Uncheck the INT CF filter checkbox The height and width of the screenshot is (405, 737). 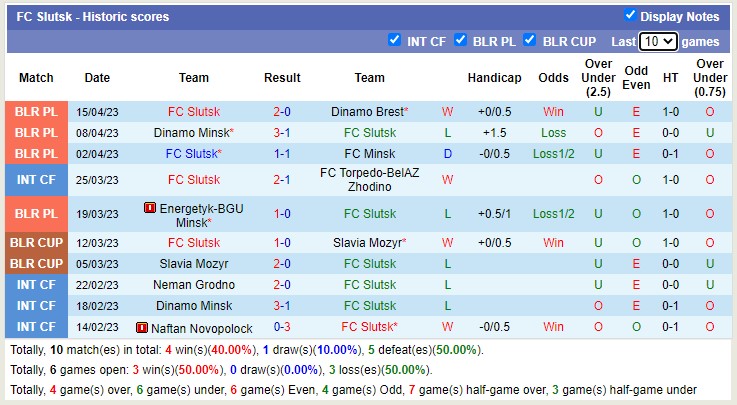click(395, 40)
